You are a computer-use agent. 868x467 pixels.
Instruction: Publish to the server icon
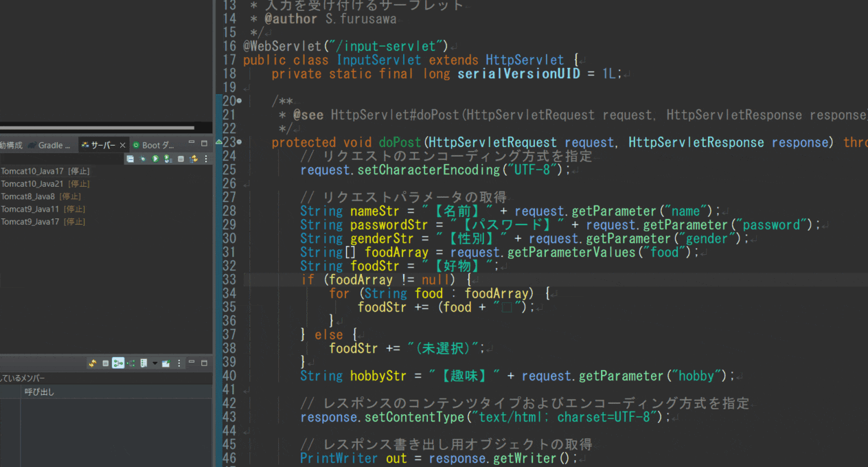pyautogui.click(x=194, y=159)
